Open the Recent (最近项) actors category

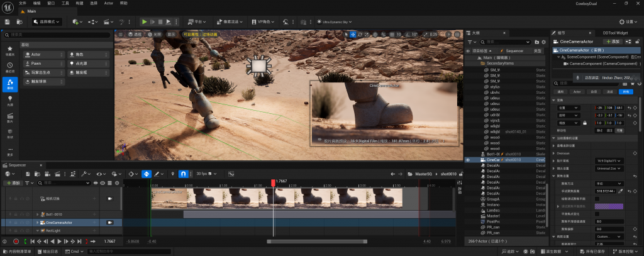pos(10,67)
